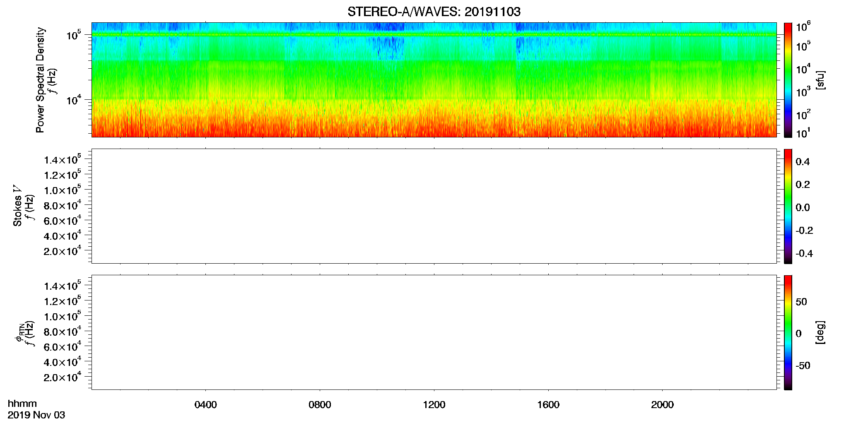
Task: Select the 1200 time axis label
Action: 434,405
